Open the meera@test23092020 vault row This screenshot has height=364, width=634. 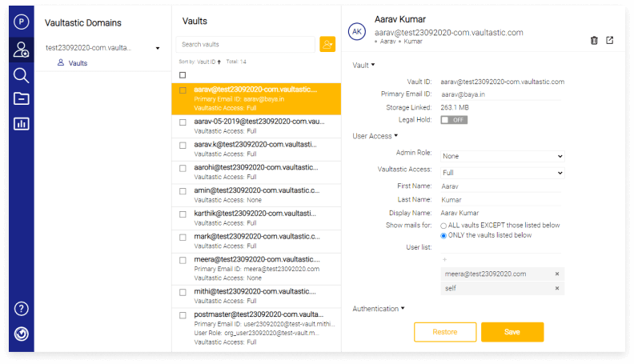(x=256, y=269)
